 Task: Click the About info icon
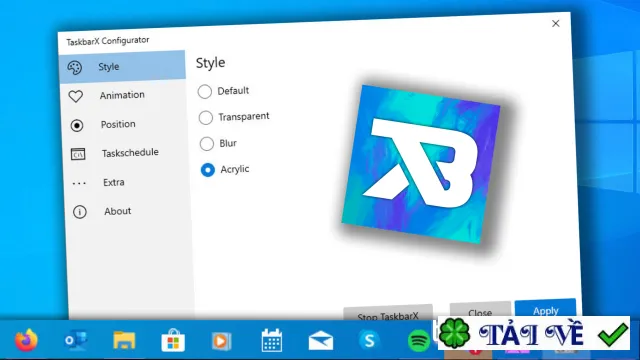(x=80, y=212)
